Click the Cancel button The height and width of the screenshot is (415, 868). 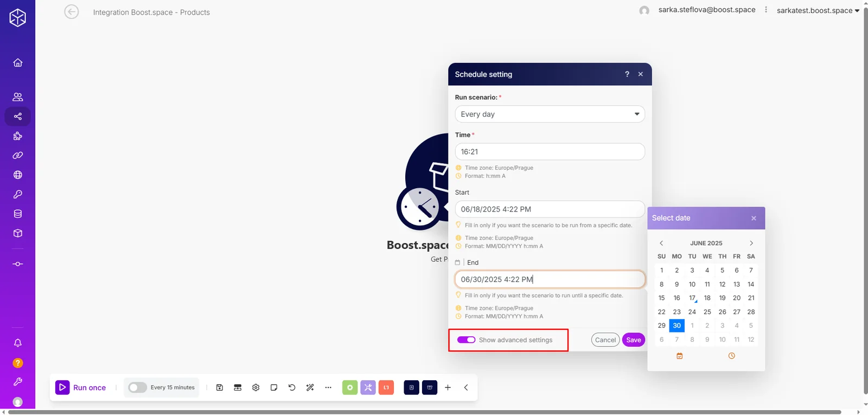pyautogui.click(x=605, y=340)
